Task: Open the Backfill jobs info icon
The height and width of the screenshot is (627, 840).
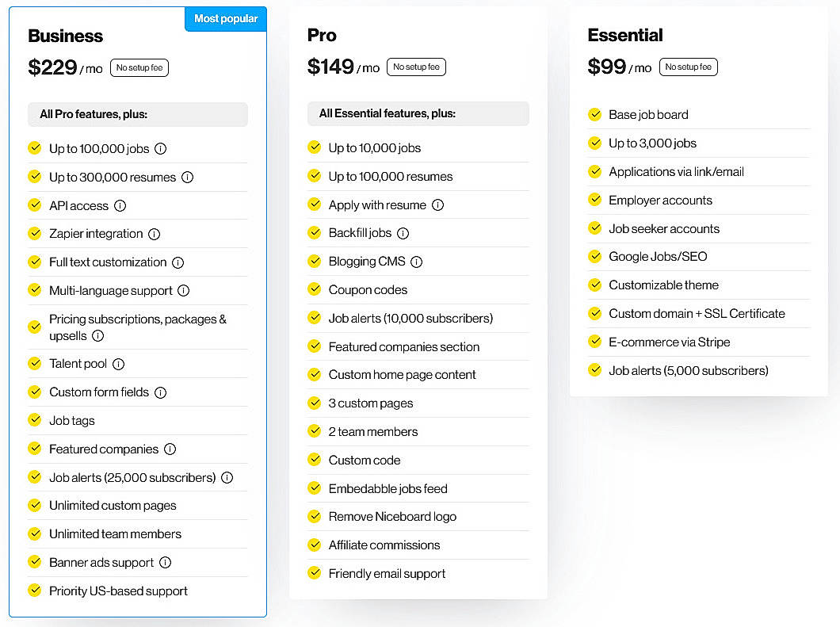Action: click(403, 233)
